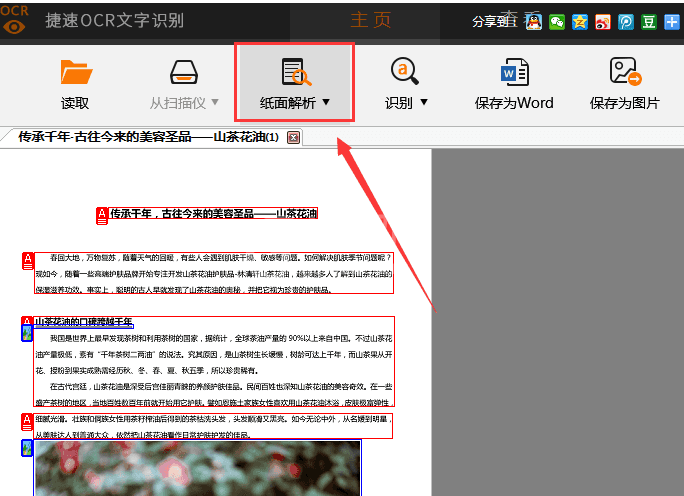
Task: Share to Tencent Weibo icon
Action: coord(626,22)
